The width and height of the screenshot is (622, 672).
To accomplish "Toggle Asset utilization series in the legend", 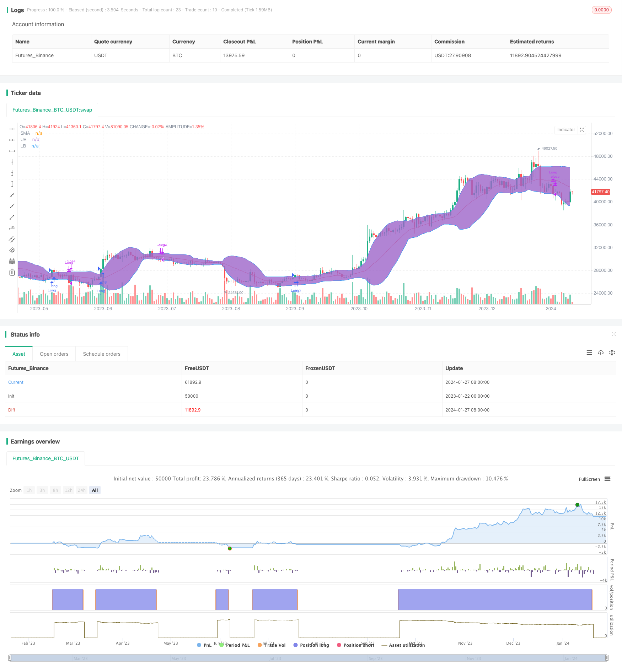I will point(403,645).
